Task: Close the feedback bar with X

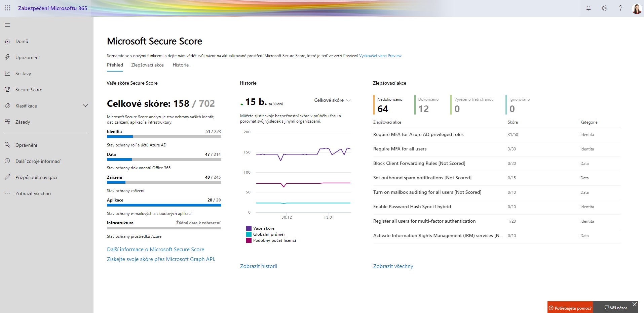Action: coord(635,304)
